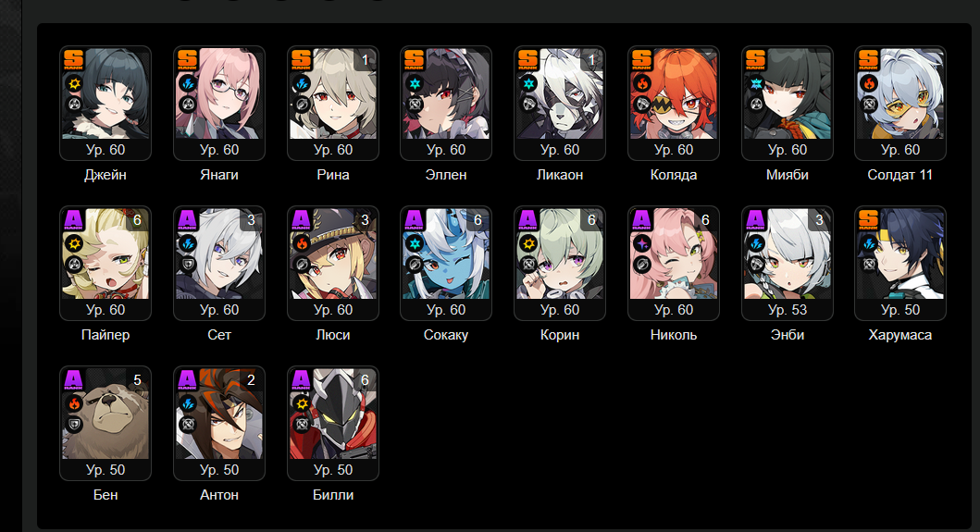
Task: Click the defense specialty icon on Сет
Action: (x=188, y=265)
